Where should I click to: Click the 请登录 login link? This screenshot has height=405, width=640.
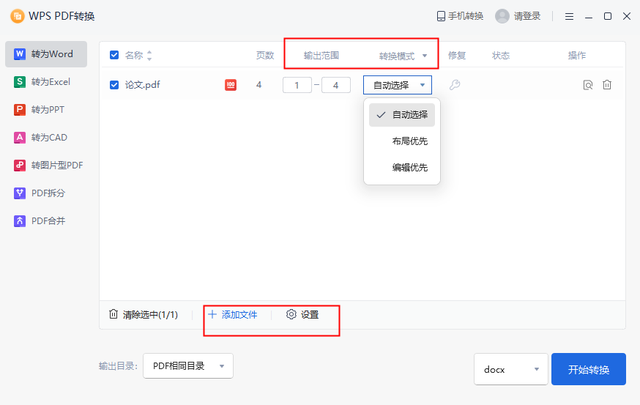[527, 16]
